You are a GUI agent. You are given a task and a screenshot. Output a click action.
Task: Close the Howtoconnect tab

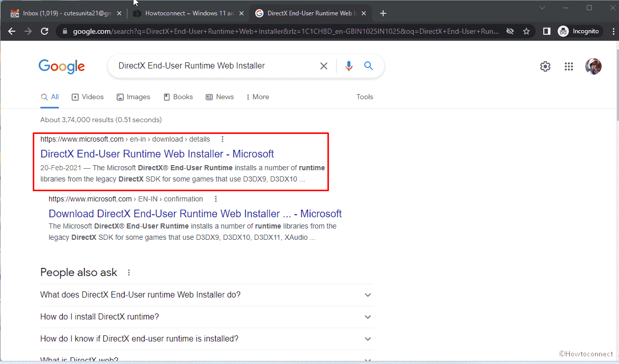tap(241, 13)
